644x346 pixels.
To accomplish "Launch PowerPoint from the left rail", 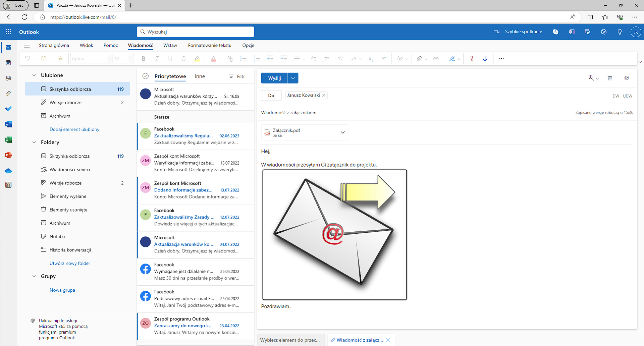I will click(x=8, y=155).
